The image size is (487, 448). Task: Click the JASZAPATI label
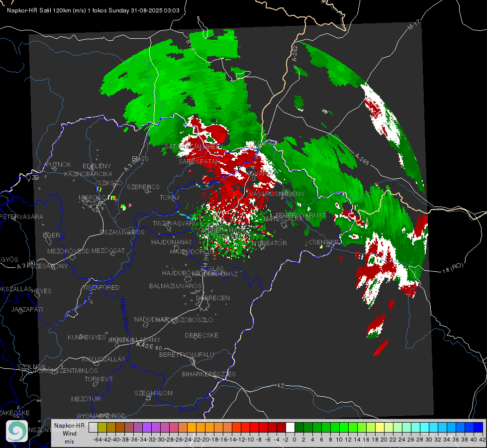[x=27, y=309]
